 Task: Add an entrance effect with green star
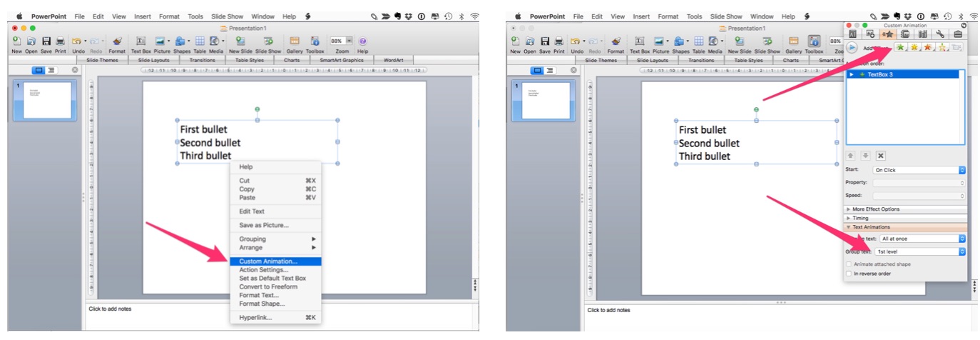pyautogui.click(x=901, y=47)
